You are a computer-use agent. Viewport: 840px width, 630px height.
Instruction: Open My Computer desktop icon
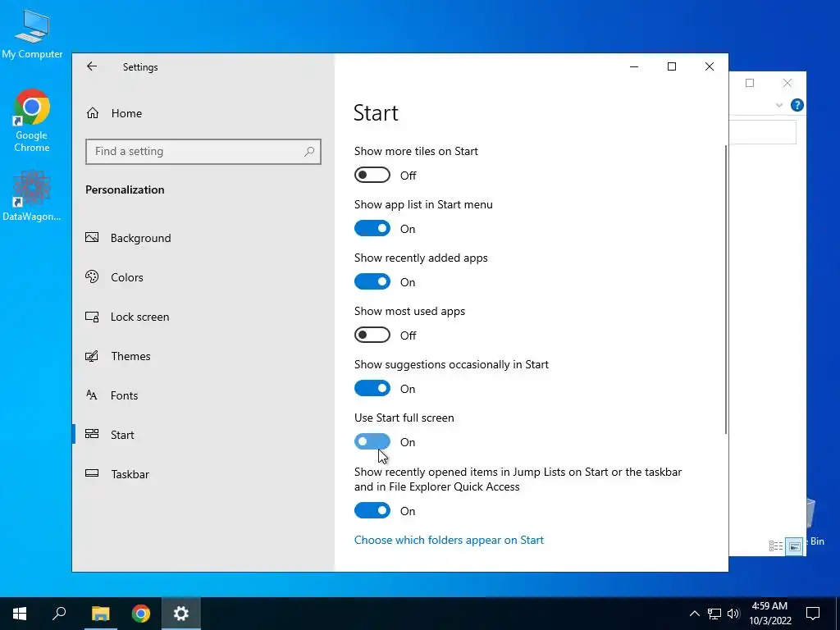tap(32, 34)
